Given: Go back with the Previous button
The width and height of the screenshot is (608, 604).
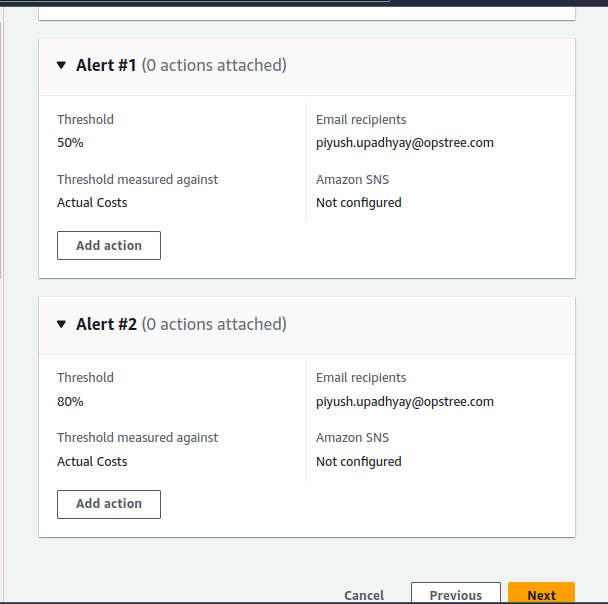Looking at the screenshot, I should point(455,595).
